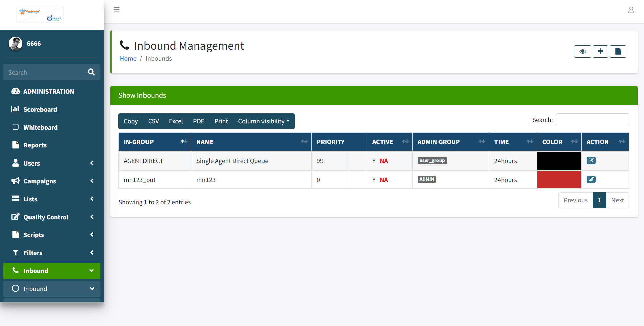
Task: Open the user profile icon at top right
Action: (631, 10)
